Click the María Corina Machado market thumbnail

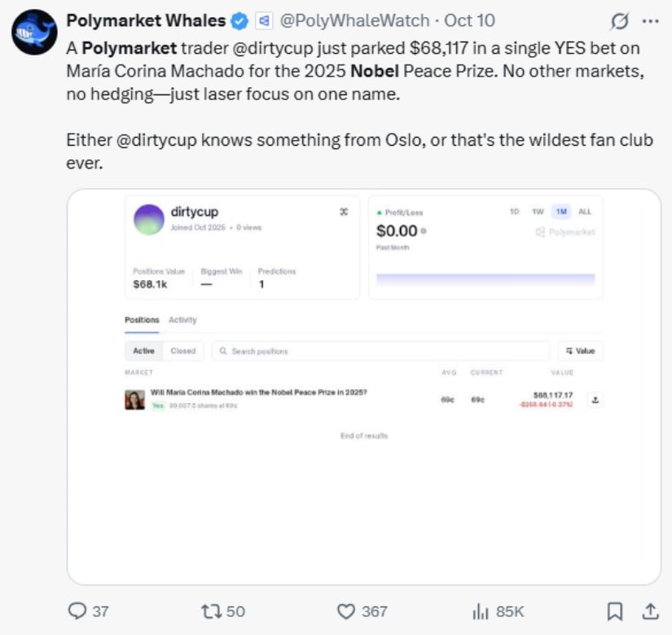[134, 400]
